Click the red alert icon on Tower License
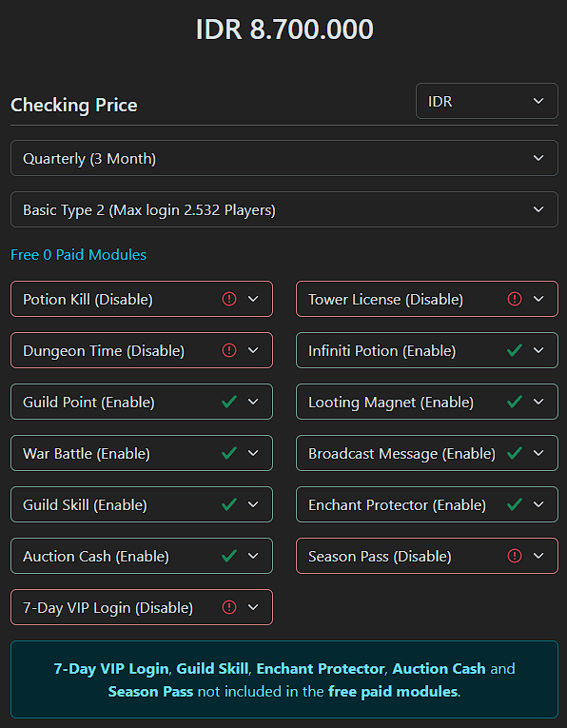Viewport: 567px width, 728px height. [515, 299]
